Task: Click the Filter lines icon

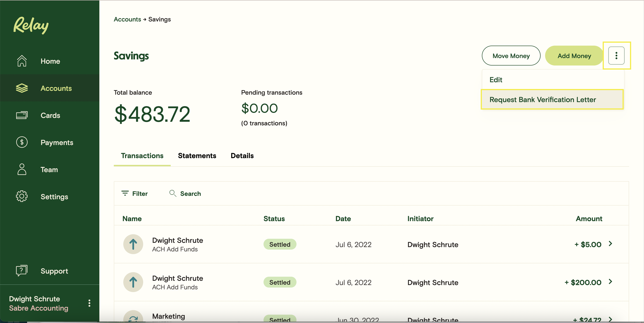Action: tap(125, 193)
